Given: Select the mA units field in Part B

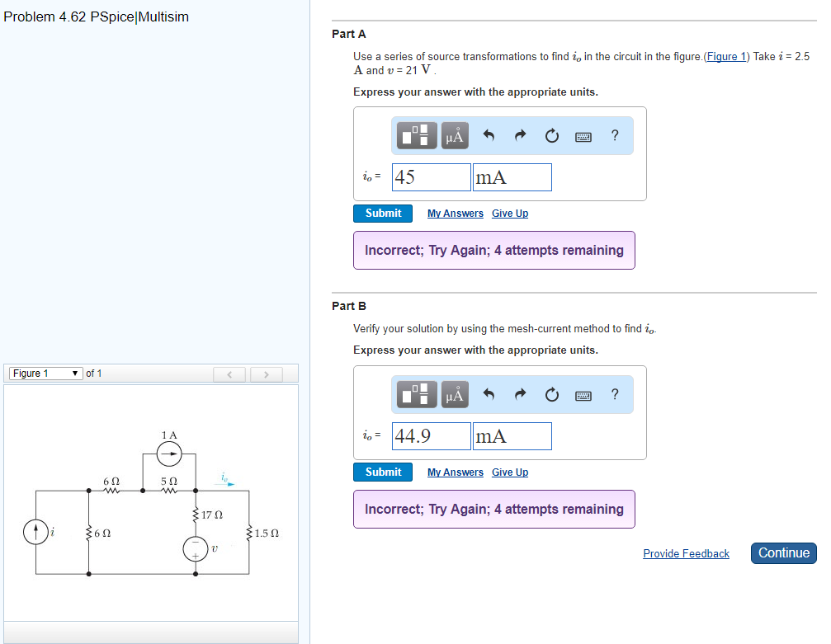Looking at the screenshot, I should (x=512, y=435).
